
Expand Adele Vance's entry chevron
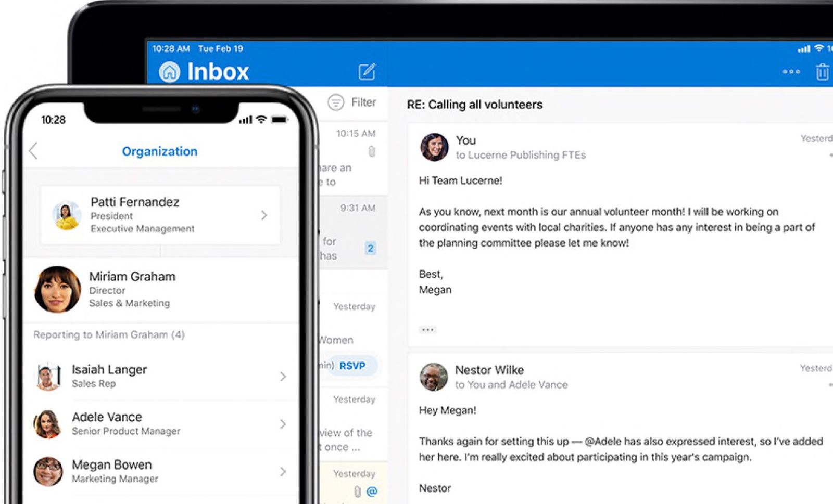[x=283, y=424]
